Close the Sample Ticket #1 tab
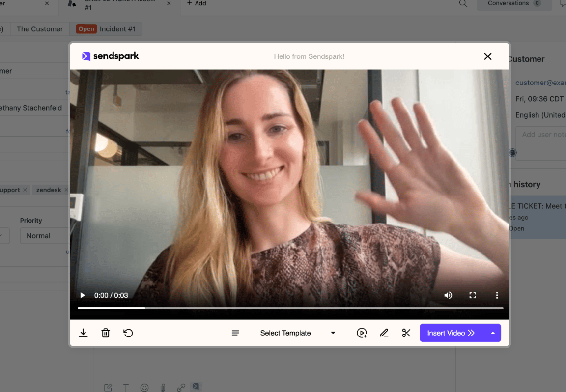The image size is (566, 392). point(169,3)
